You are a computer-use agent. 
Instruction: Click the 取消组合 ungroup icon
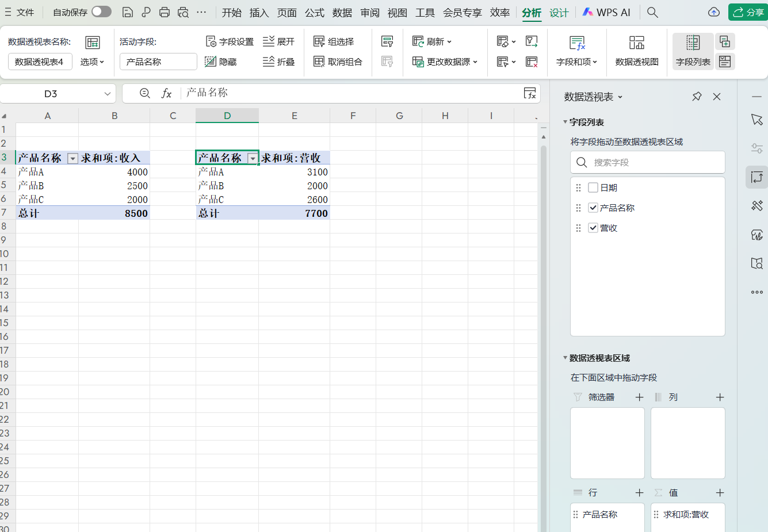319,62
